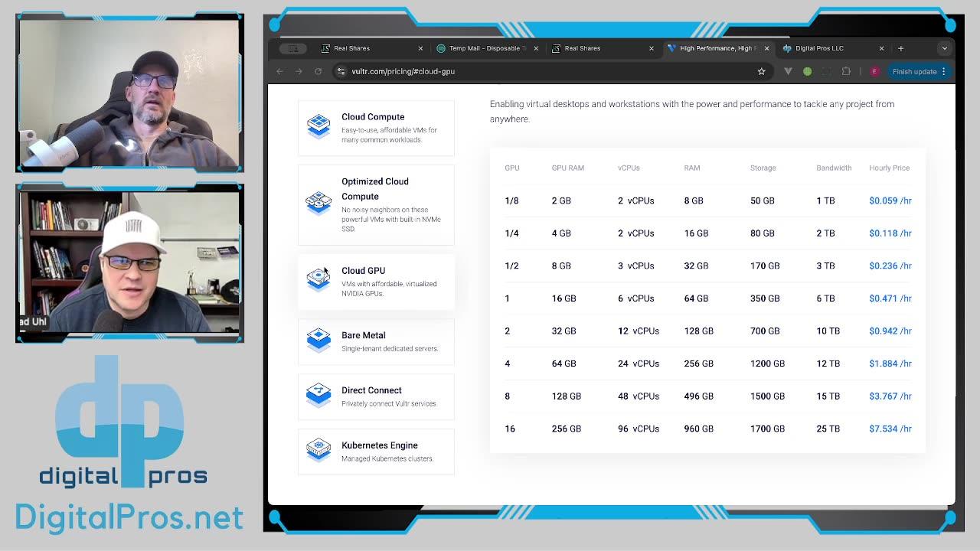Click the 1/8 GPU row label

click(511, 201)
